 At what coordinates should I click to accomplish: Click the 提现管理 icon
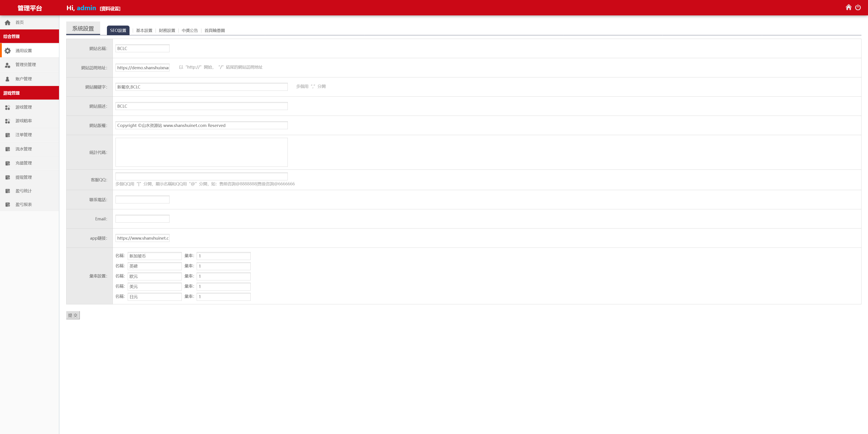[x=7, y=177]
